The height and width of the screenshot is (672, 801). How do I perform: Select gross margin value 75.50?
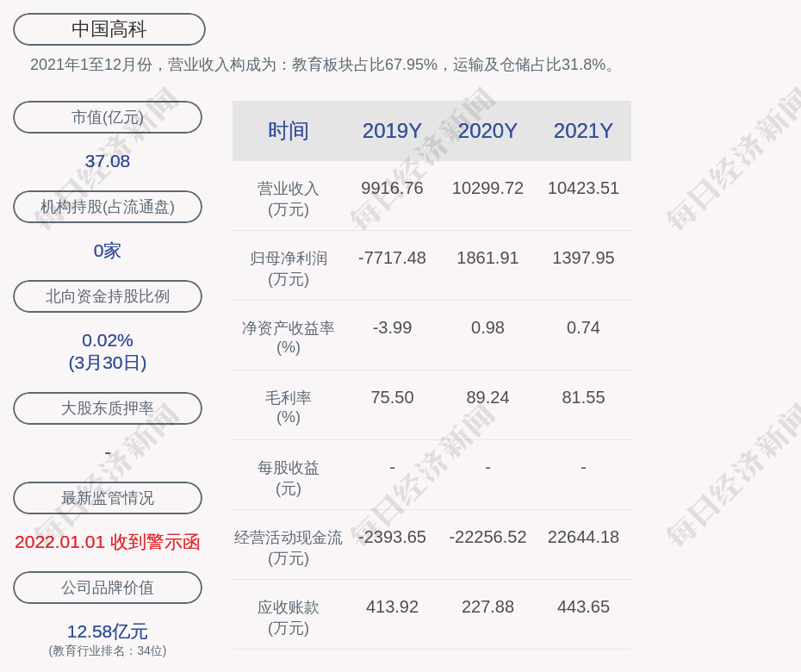392,397
